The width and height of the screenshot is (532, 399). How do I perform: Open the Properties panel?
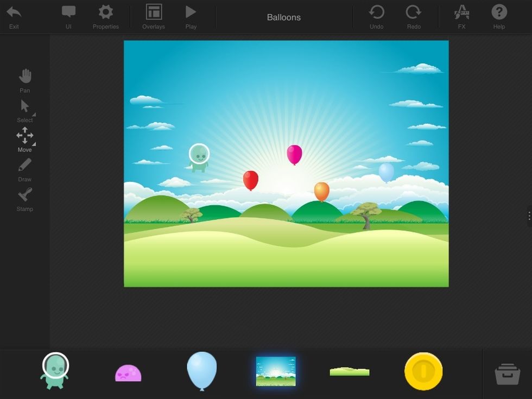pos(105,12)
